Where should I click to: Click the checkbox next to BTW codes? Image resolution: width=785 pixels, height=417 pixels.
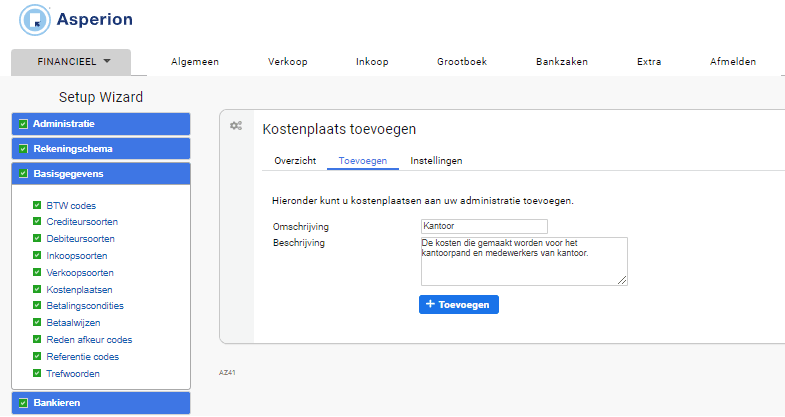tap(37, 205)
